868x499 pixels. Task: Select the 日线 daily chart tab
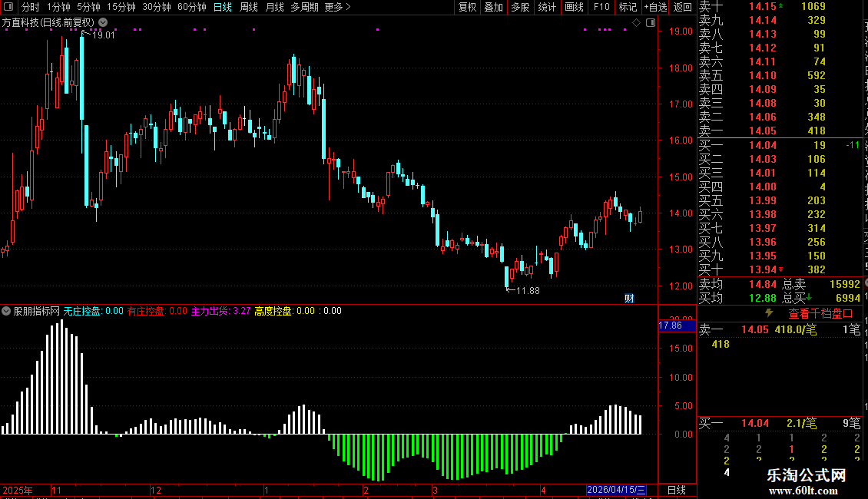coord(223,7)
